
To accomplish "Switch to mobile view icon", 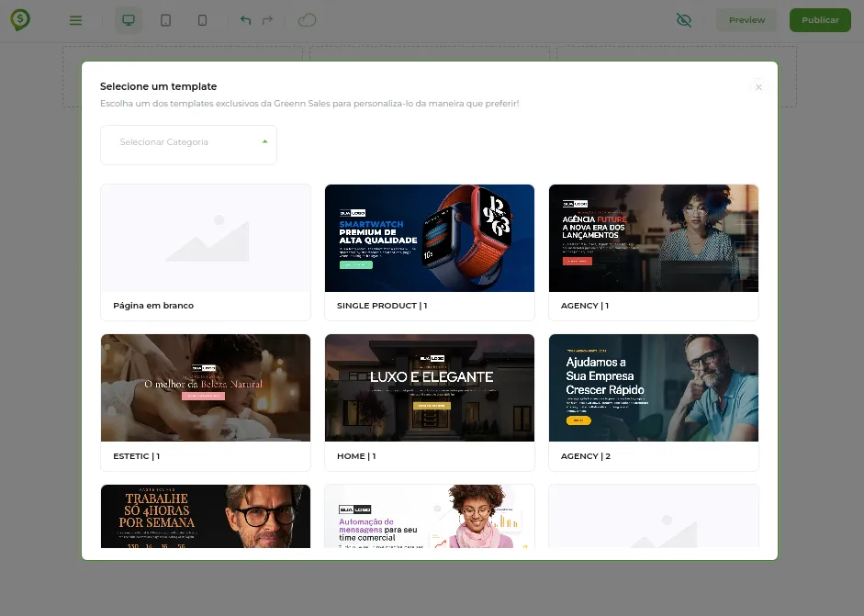I will 202,20.
